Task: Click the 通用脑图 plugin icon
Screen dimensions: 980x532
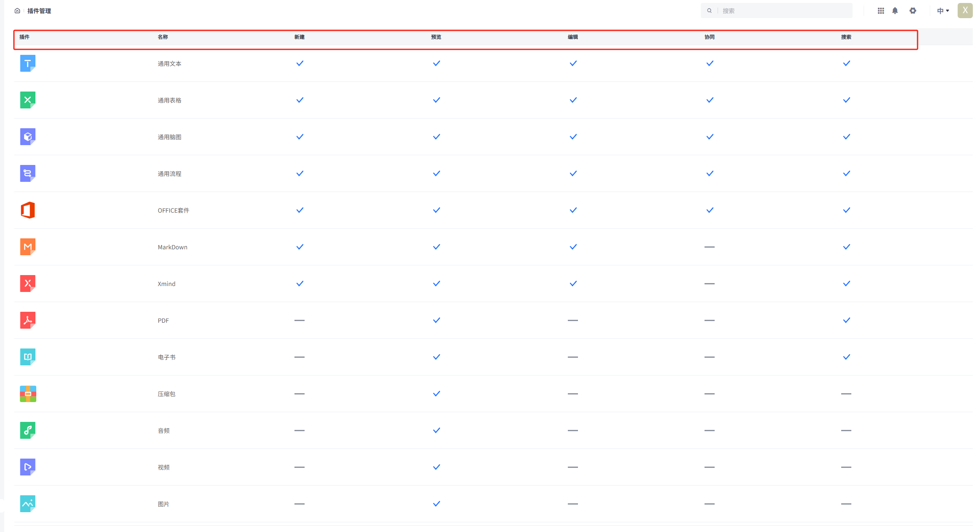Action: pyautogui.click(x=28, y=137)
